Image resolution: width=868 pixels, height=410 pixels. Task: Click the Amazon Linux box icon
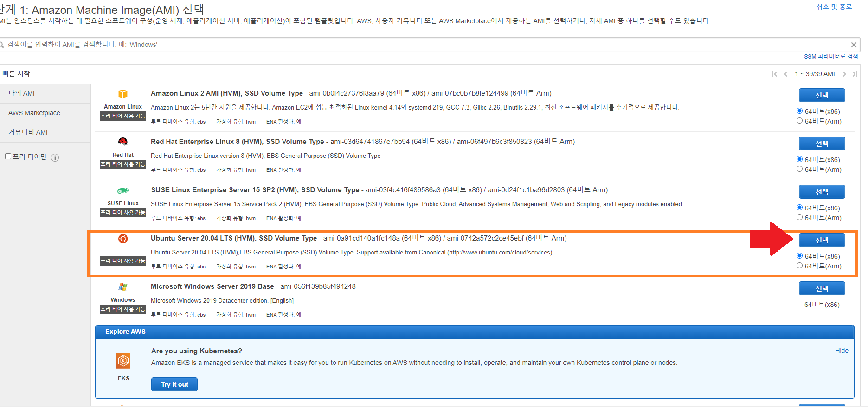point(123,94)
